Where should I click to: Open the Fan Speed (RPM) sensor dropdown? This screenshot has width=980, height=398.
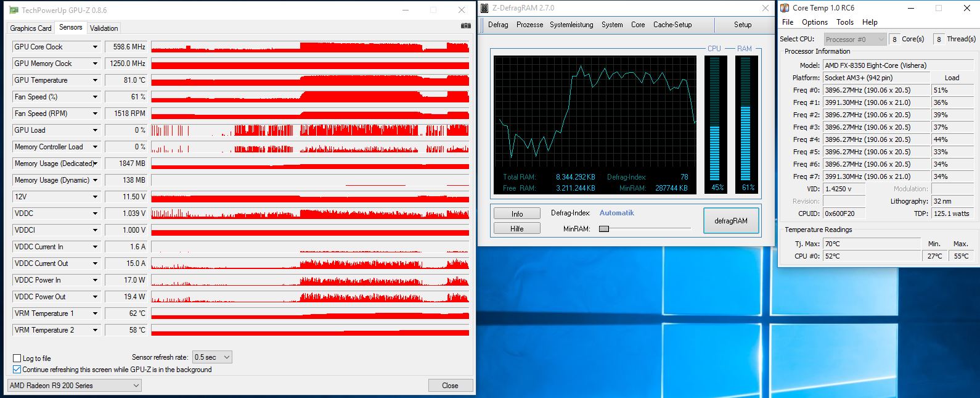click(95, 114)
